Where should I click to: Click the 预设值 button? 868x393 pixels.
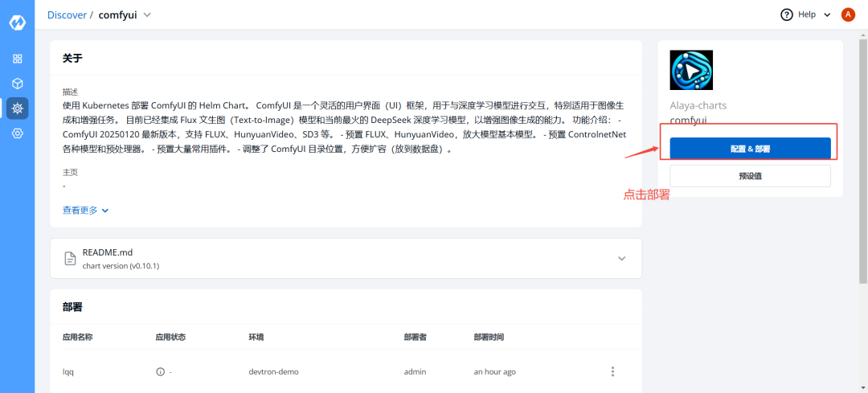point(750,176)
